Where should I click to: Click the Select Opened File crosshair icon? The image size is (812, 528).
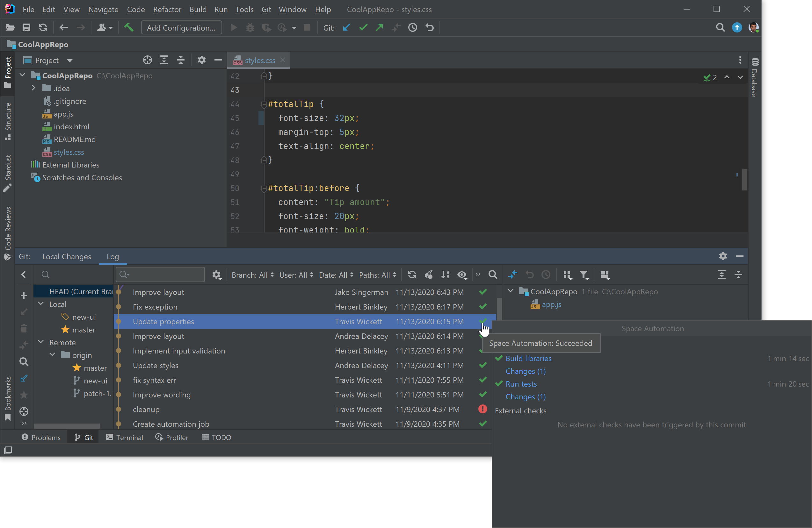(147, 60)
